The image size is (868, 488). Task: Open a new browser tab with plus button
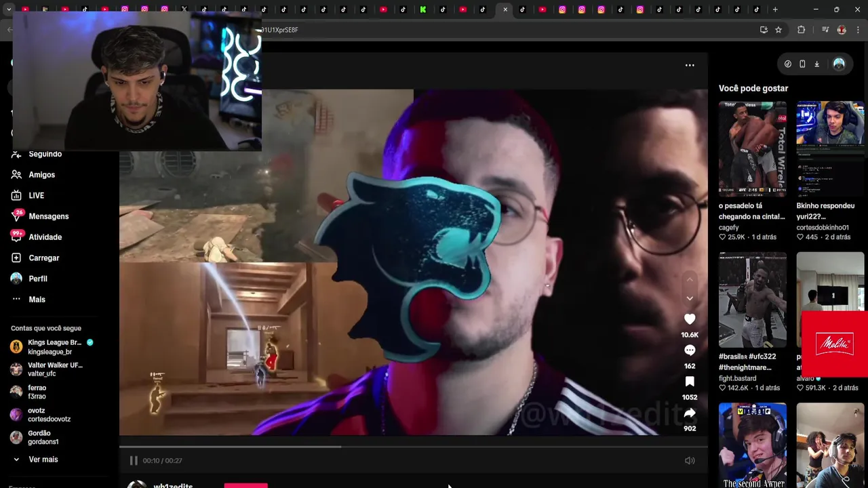(x=775, y=9)
